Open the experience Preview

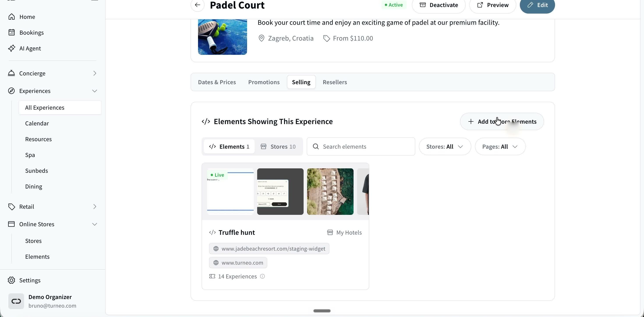(492, 5)
